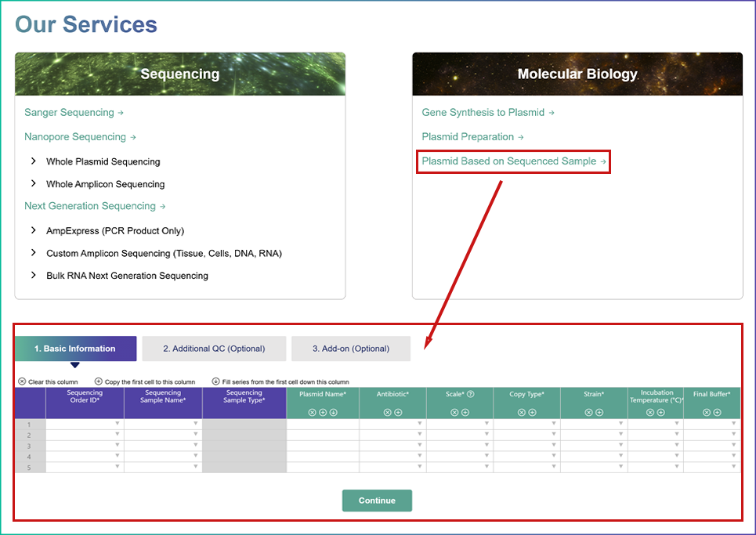Copy first cell down Antibiotic column
Screen dimensions: 756x535
[398, 412]
